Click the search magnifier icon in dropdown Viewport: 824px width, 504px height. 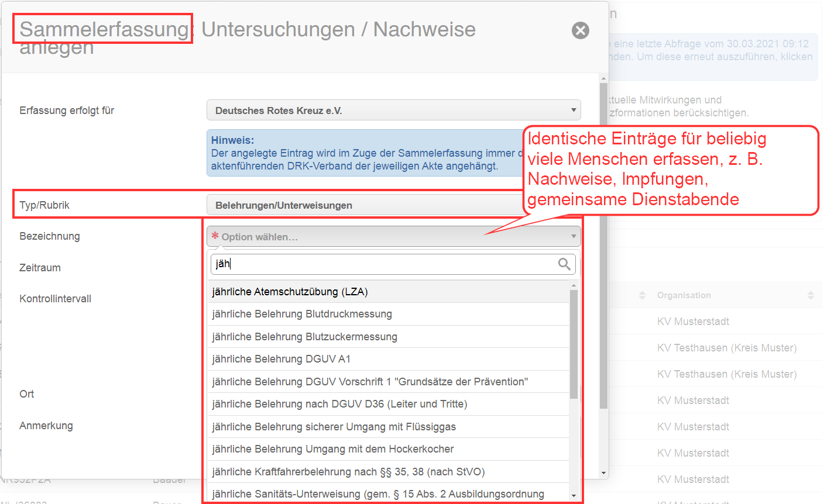[564, 264]
